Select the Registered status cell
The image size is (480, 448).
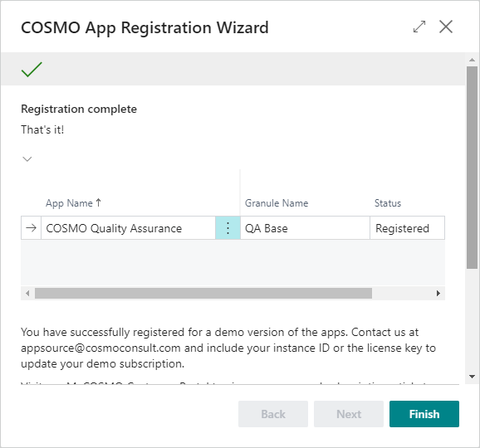click(x=408, y=228)
